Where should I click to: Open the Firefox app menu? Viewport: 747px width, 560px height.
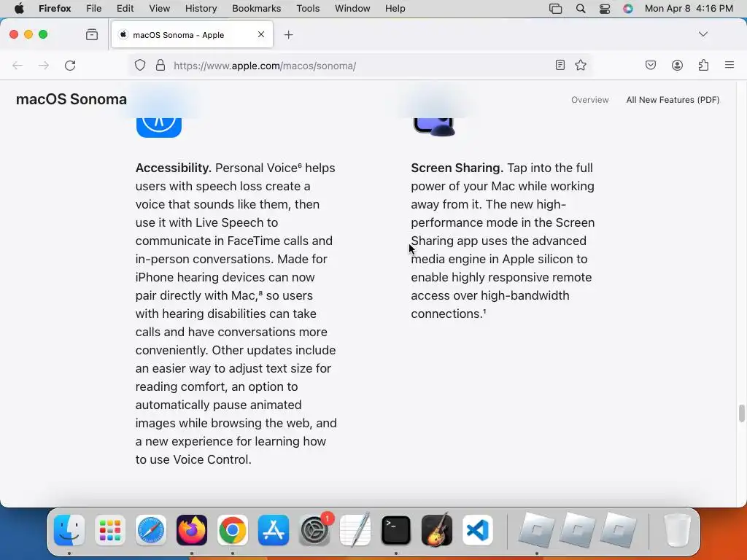(55, 9)
